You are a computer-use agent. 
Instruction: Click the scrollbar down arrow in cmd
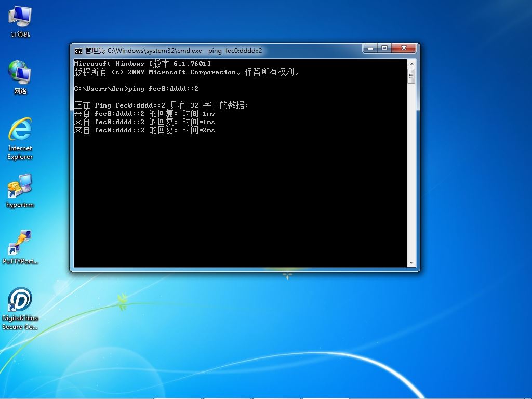tap(411, 263)
